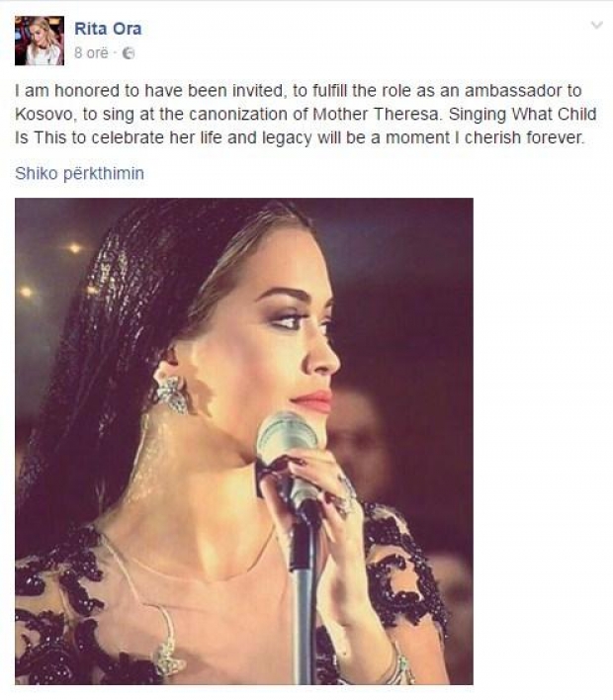The image size is (613, 700).
Task: Click the globe public privacy icon
Action: 129,53
